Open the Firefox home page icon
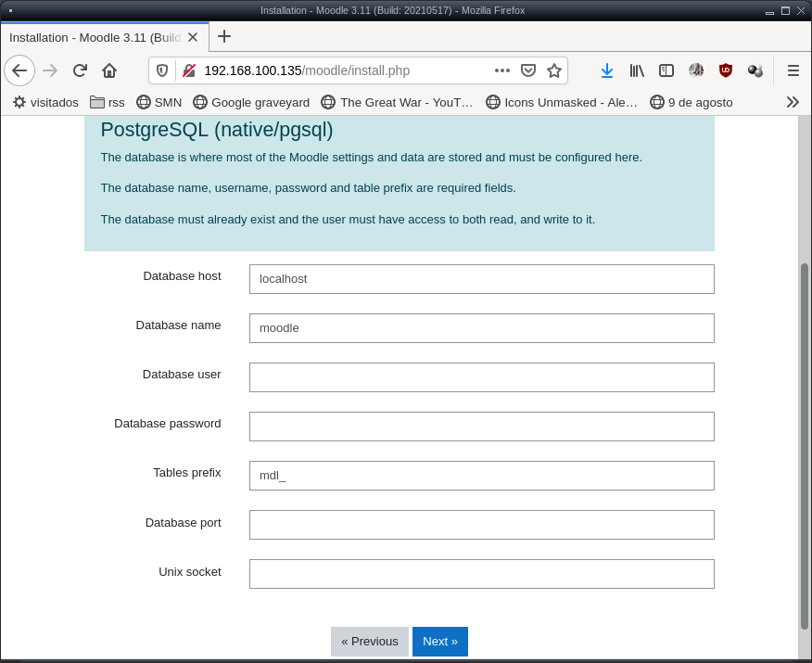The image size is (812, 663). point(109,70)
